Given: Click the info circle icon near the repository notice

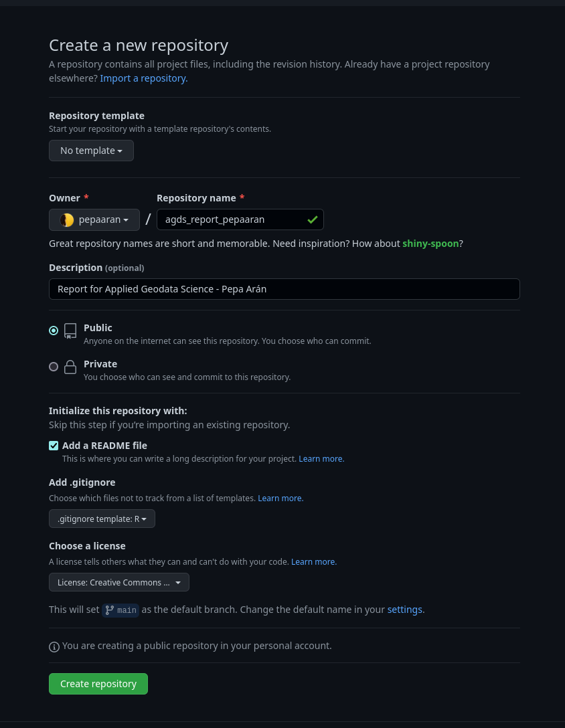Looking at the screenshot, I should (54, 646).
